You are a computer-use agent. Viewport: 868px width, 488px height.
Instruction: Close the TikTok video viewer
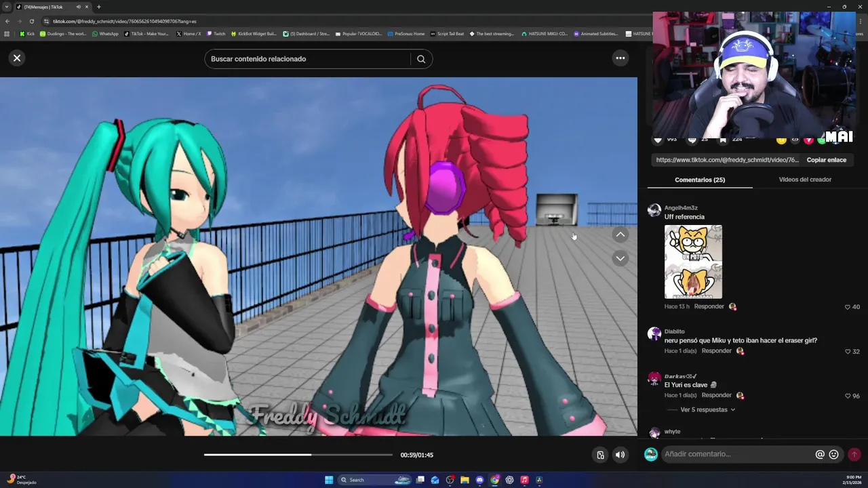[x=17, y=58]
